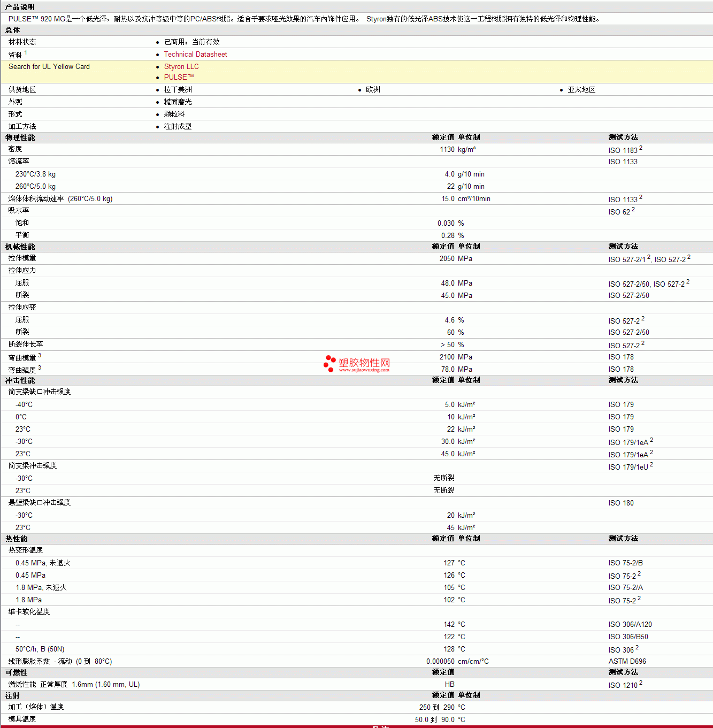
Task: Select the 总体 section header
Action: click(x=12, y=30)
